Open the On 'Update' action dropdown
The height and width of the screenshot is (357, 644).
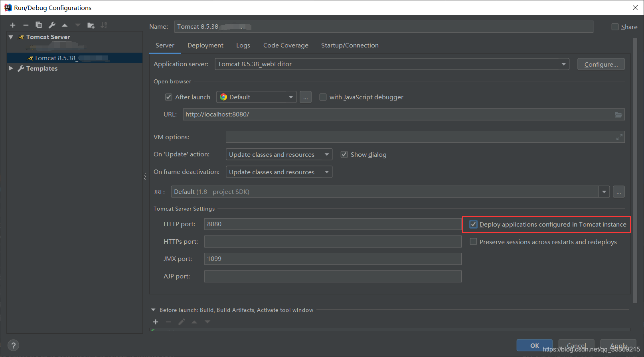coord(279,154)
